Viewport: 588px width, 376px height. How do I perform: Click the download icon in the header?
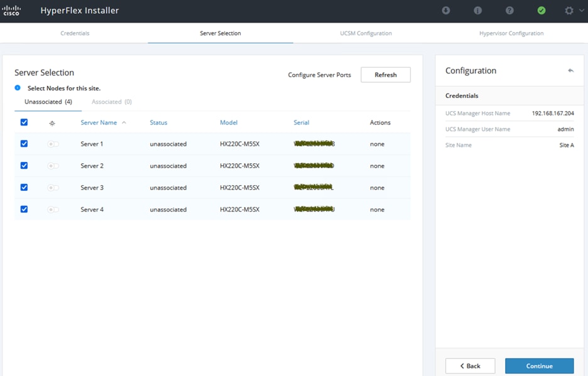tap(446, 11)
